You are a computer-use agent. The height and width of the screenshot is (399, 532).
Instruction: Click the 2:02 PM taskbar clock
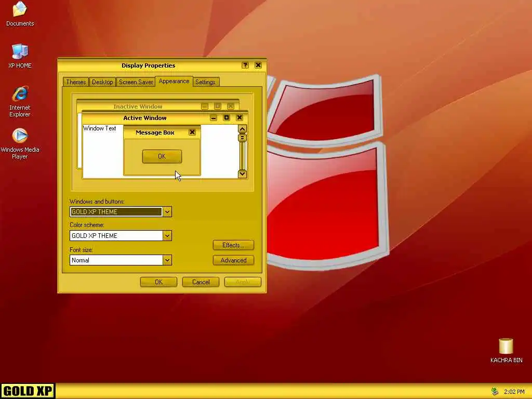(514, 392)
